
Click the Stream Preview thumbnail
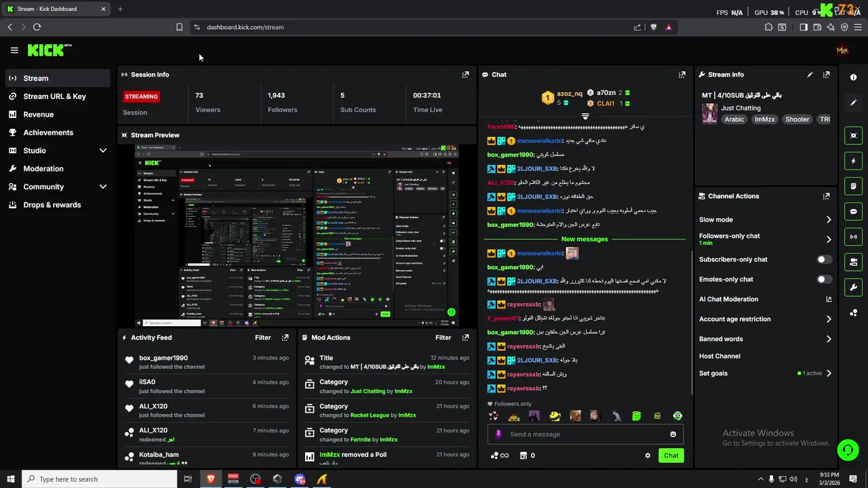pyautogui.click(x=297, y=235)
